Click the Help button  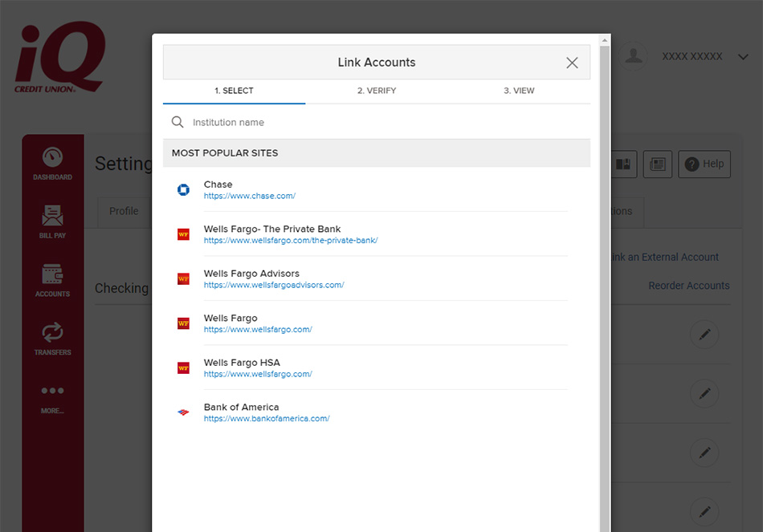pos(704,164)
